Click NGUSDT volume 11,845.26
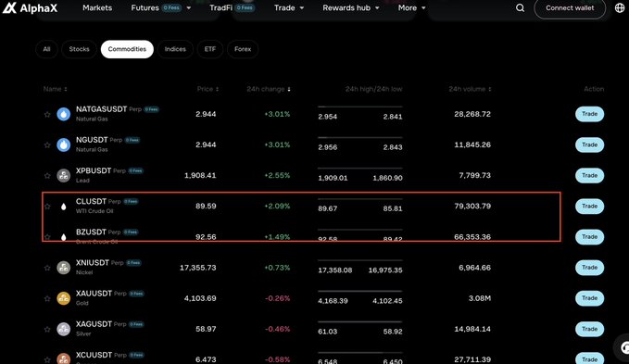This screenshot has width=629, height=364. point(472,144)
